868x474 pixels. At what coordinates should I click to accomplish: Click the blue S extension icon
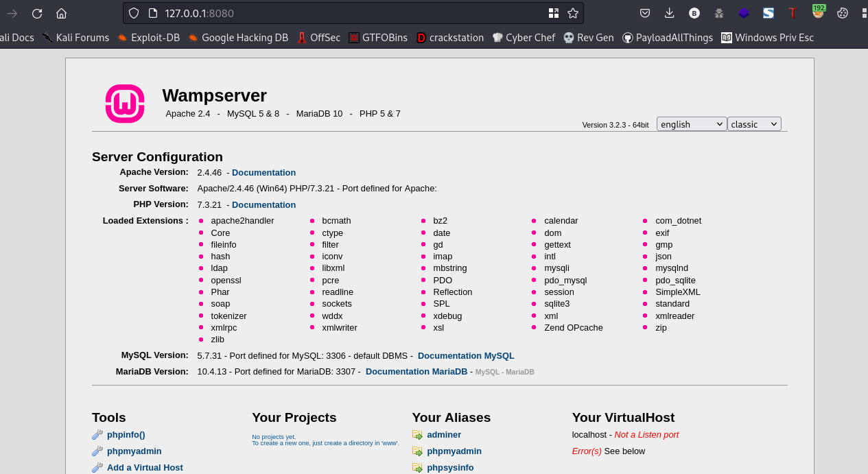(x=769, y=13)
